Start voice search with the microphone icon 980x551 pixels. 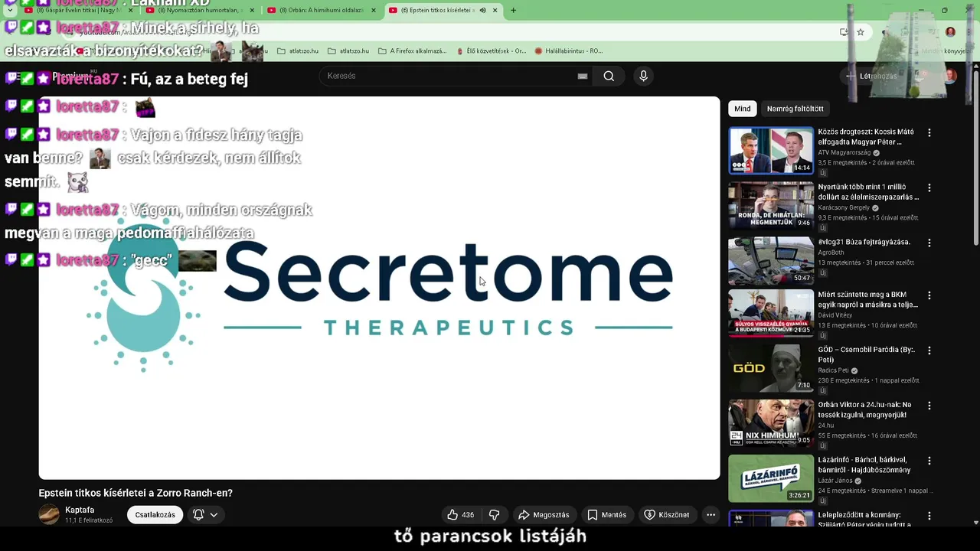coord(643,76)
